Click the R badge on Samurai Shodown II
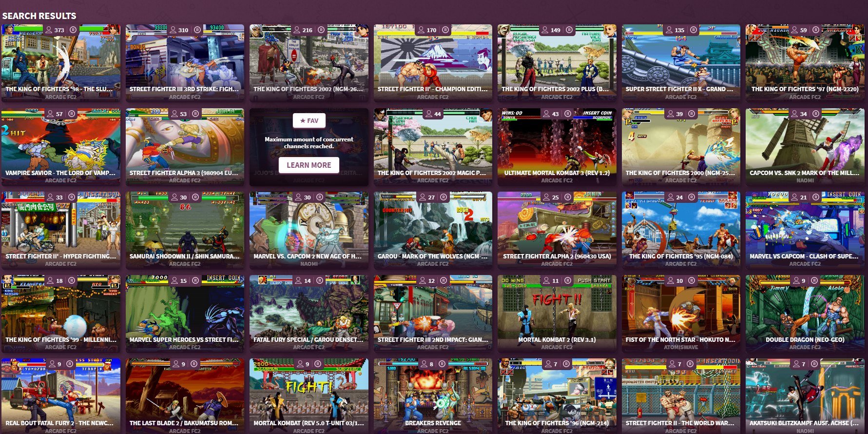 click(195, 197)
